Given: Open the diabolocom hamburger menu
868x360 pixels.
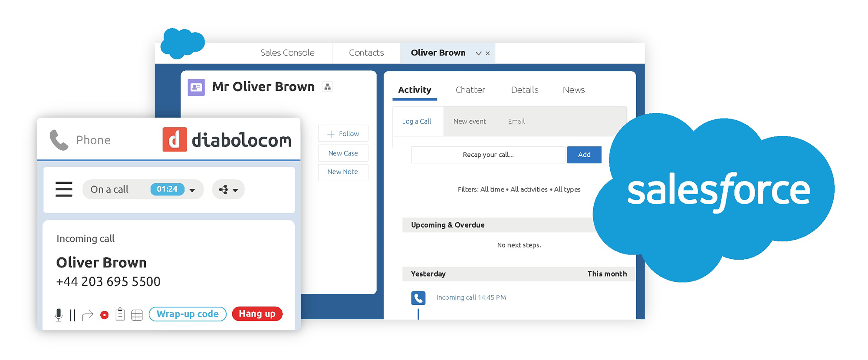Looking at the screenshot, I should pos(64,189).
